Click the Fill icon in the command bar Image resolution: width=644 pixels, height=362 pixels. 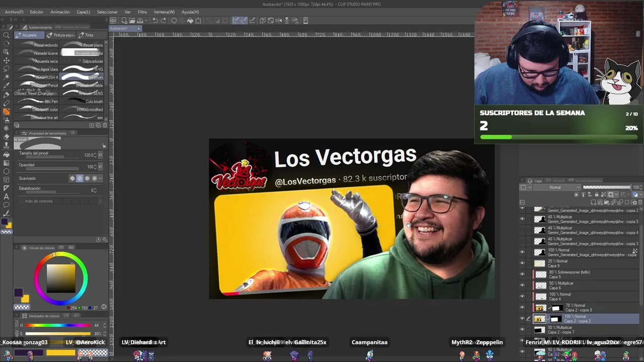pyautogui.click(x=190, y=21)
